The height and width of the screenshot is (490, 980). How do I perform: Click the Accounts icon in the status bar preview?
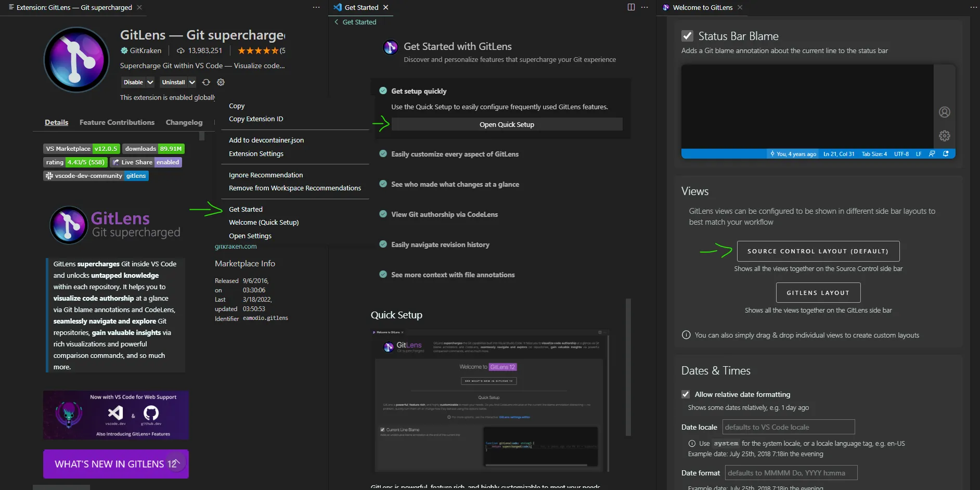[x=945, y=112]
